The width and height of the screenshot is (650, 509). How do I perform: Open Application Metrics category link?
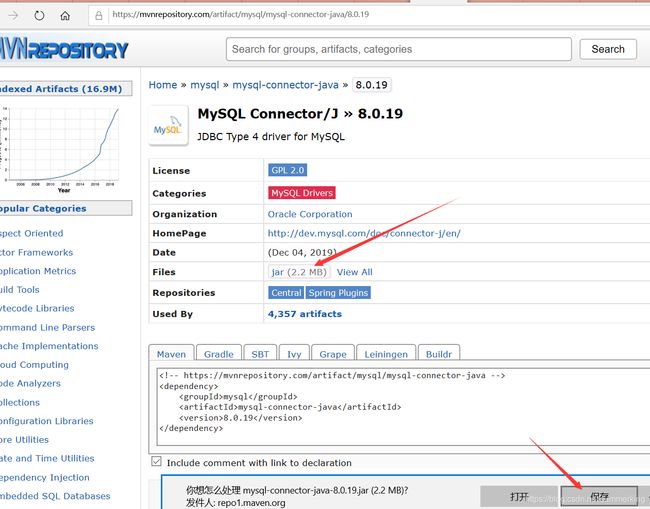coord(38,271)
